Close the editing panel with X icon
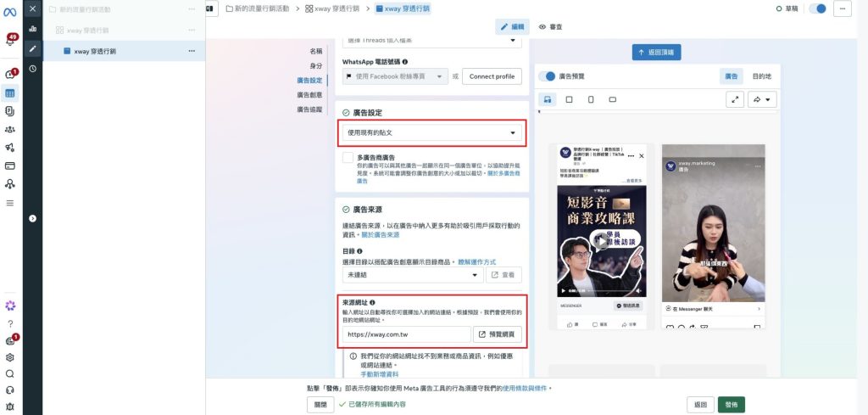Image resolution: width=868 pixels, height=415 pixels. [x=33, y=8]
